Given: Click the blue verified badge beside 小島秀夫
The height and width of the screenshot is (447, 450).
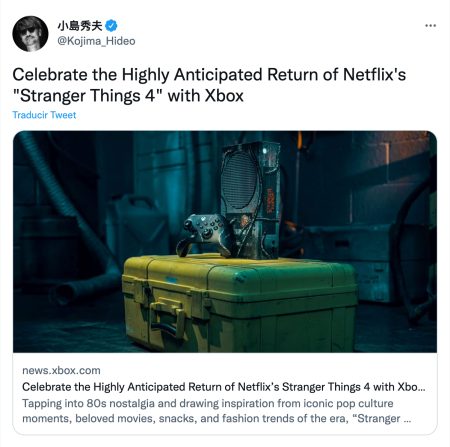Looking at the screenshot, I should point(111,26).
